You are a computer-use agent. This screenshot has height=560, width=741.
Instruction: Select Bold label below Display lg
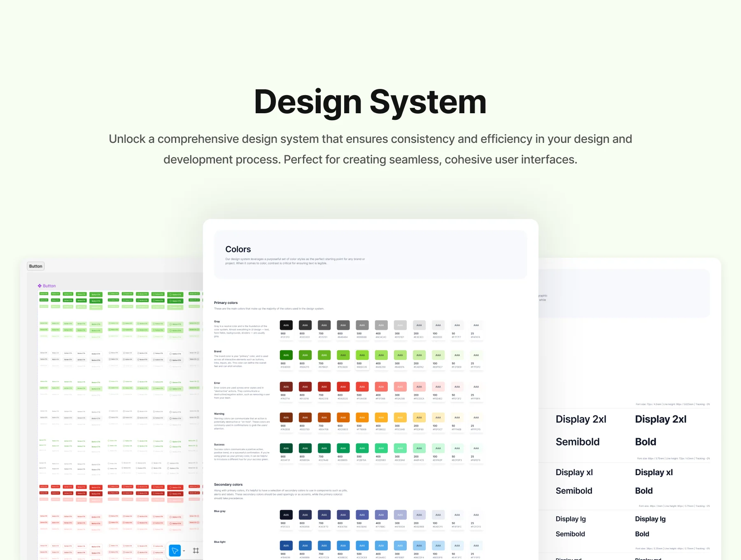[642, 534]
